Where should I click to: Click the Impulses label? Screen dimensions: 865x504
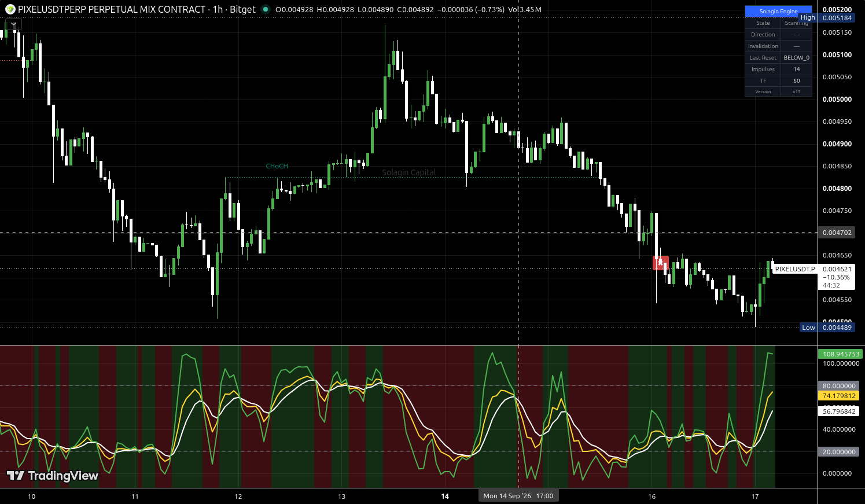pos(763,69)
